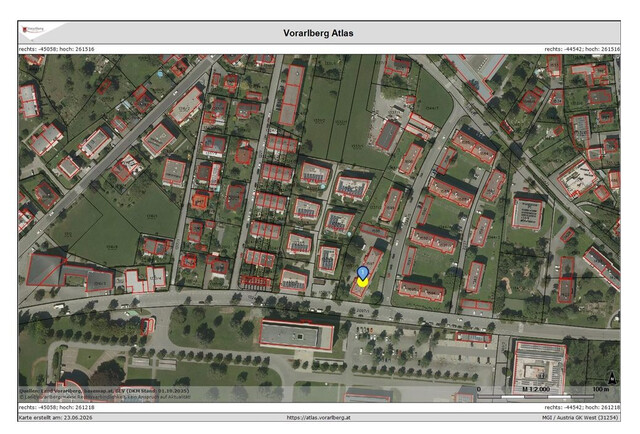Screen dimensions: 640x434
Task: Click the blue numbered location pin
Action: 362,272
